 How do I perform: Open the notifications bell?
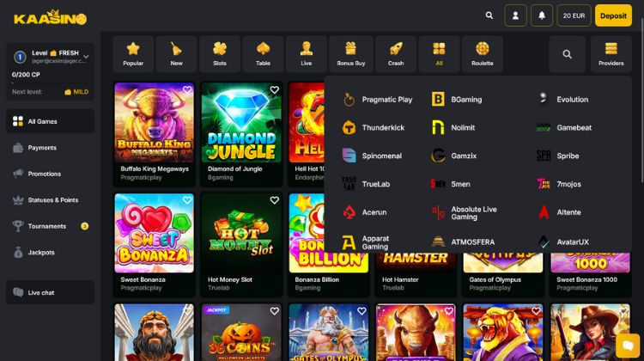point(542,15)
